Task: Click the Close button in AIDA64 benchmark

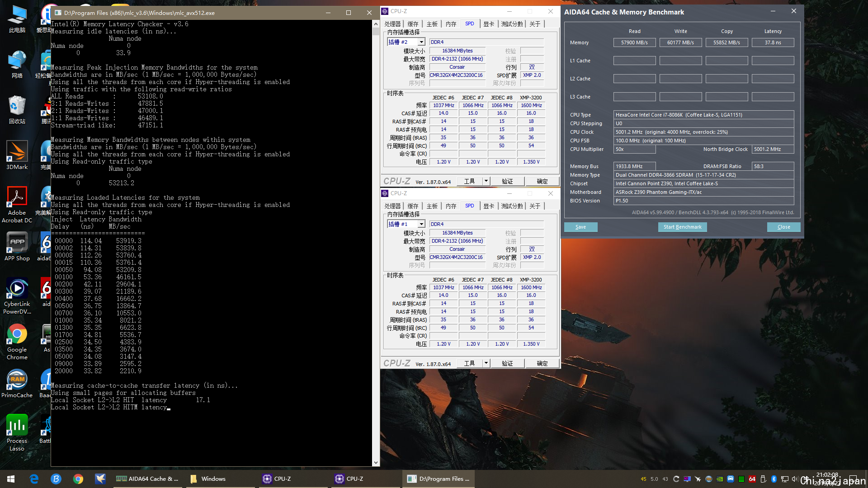Action: (783, 227)
